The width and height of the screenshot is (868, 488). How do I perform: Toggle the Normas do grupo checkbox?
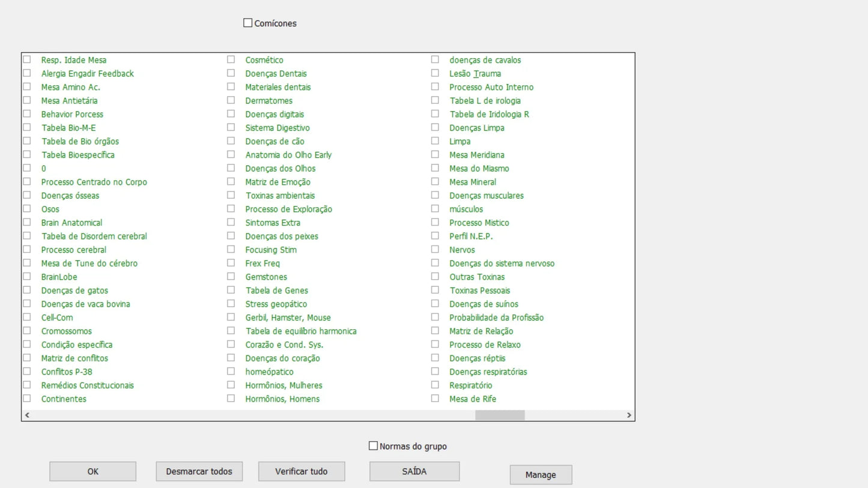coord(373,446)
